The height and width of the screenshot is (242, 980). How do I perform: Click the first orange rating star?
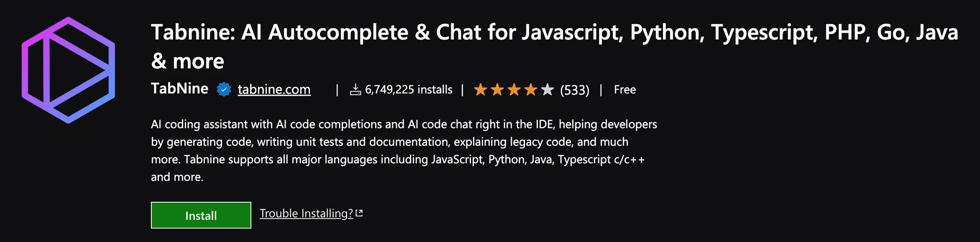coord(480,89)
